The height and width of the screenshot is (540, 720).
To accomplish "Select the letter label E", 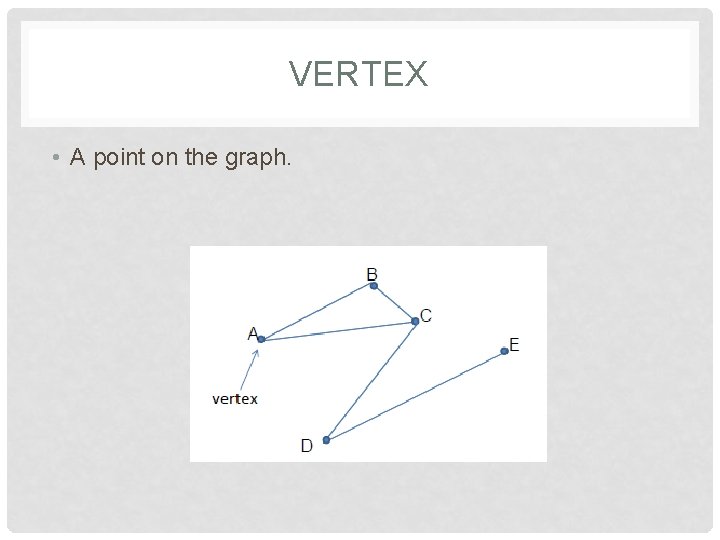I will click(514, 344).
